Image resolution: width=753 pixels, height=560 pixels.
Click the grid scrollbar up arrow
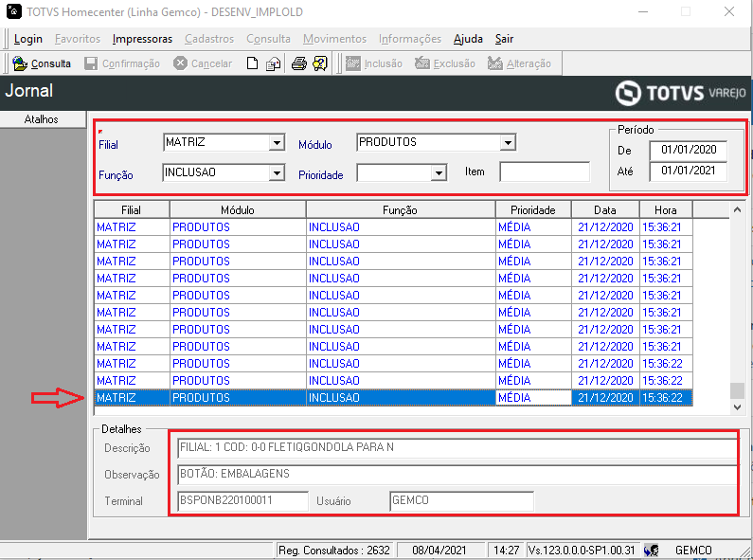737,209
